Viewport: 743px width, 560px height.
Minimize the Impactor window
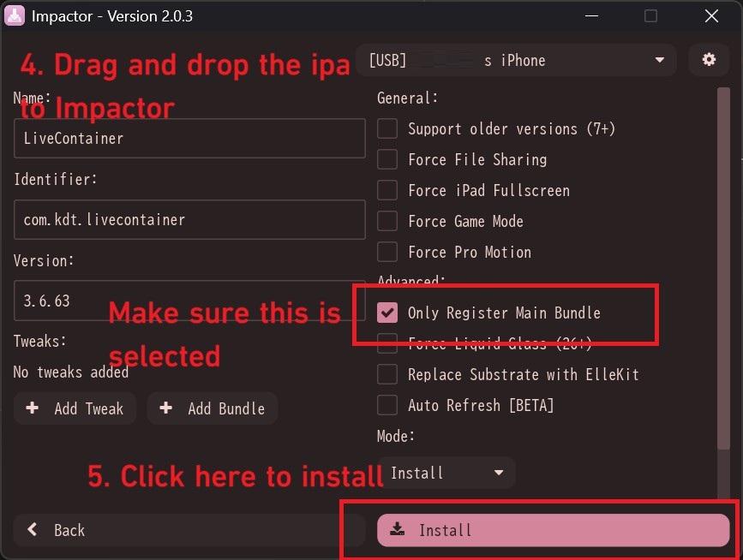pyautogui.click(x=591, y=15)
